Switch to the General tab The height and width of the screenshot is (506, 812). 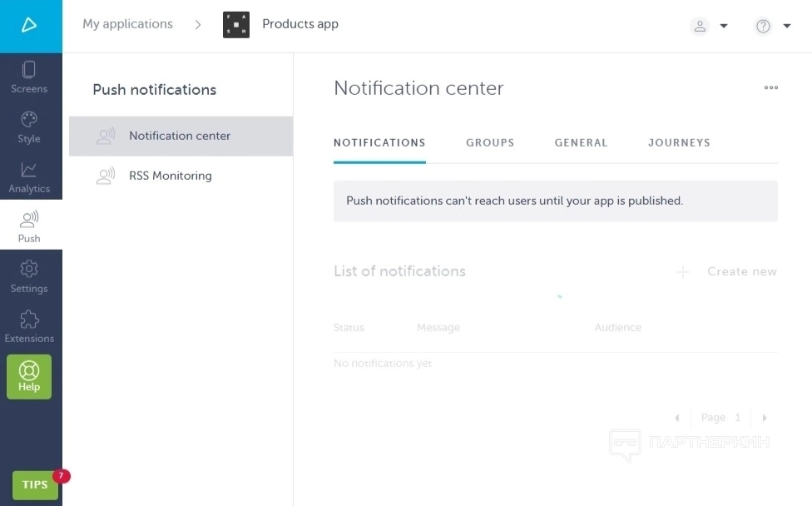point(581,143)
